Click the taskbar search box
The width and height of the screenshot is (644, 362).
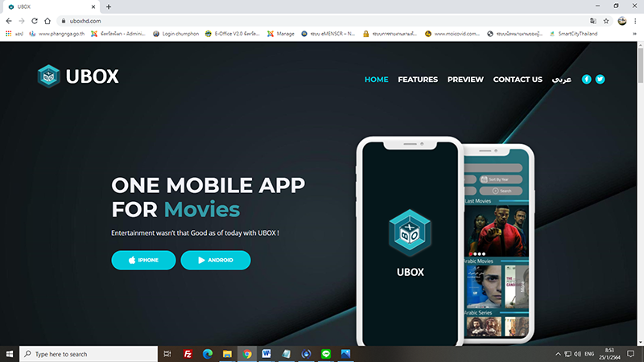tap(89, 354)
